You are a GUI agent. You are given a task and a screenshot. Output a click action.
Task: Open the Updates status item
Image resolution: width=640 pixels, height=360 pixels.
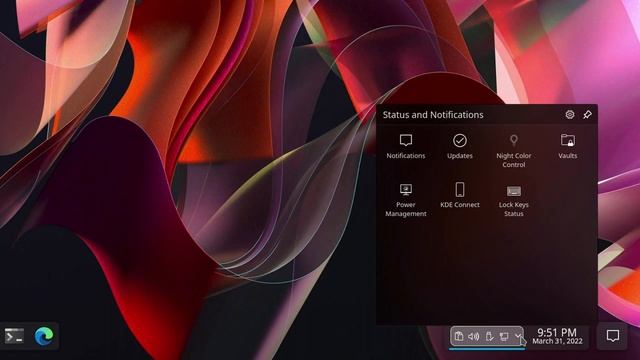coord(460,147)
